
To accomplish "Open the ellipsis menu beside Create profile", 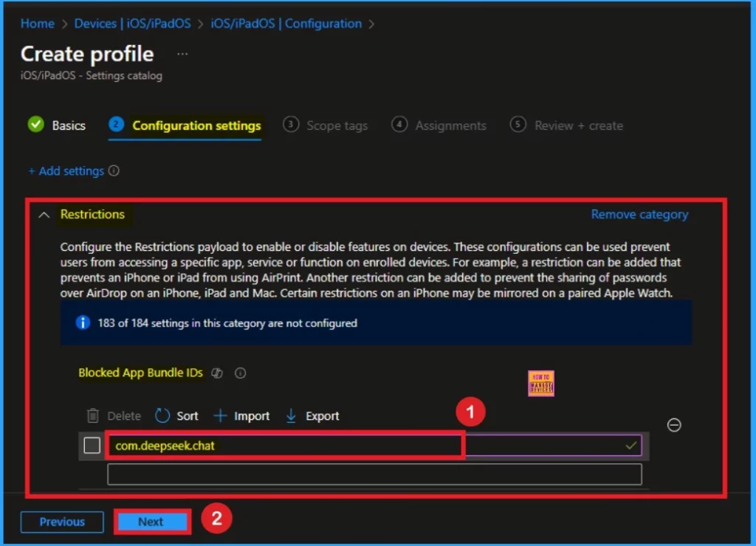I will 182,54.
